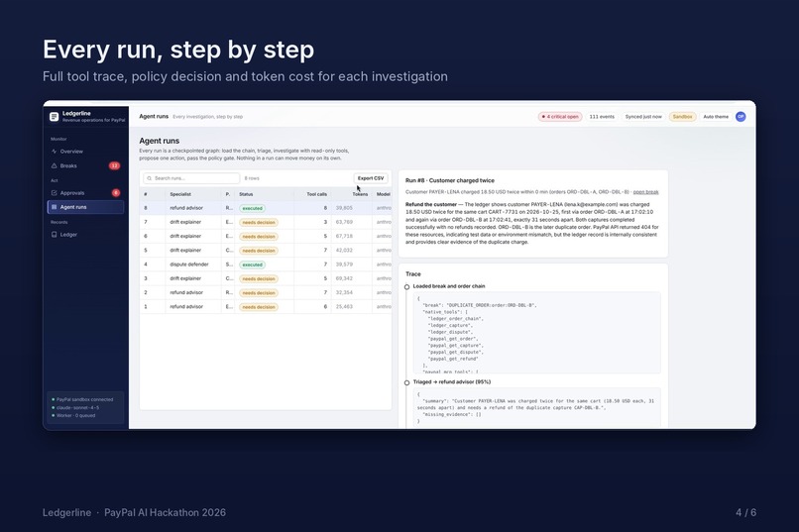This screenshot has width=799, height=532.
Task: Select run 6 drift explainer row
Action: tap(266, 236)
